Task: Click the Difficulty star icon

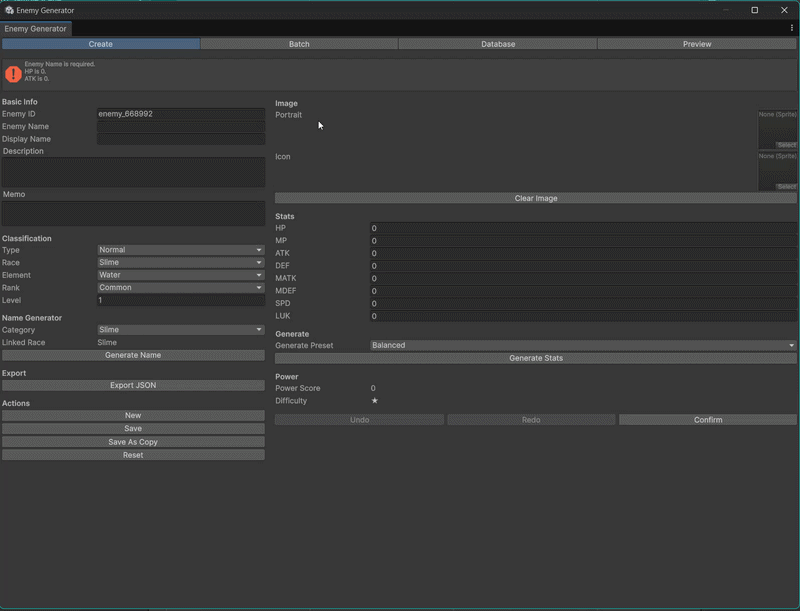Action: 374,400
